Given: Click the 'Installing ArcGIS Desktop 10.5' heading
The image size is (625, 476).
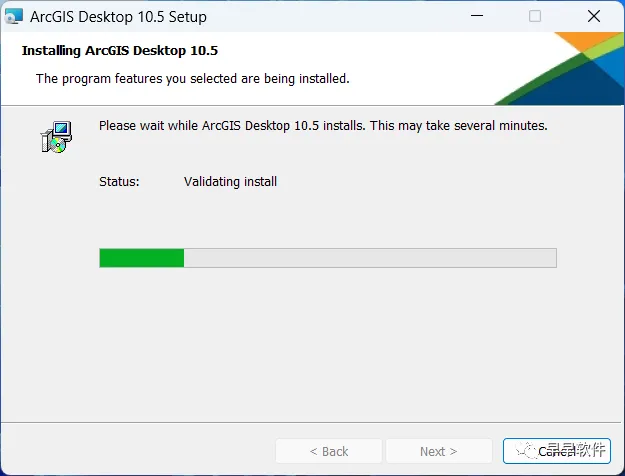Looking at the screenshot, I should pyautogui.click(x=120, y=51).
